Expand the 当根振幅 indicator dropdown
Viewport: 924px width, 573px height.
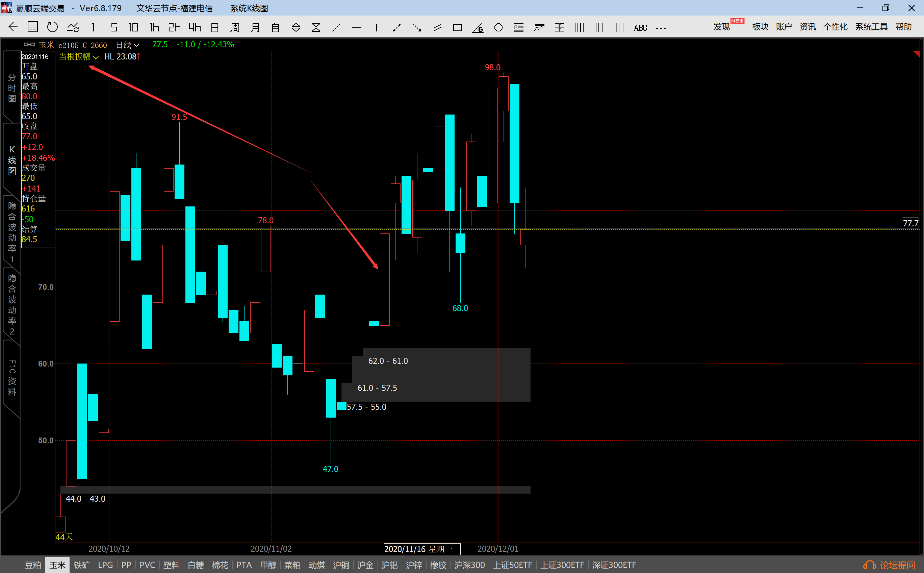[79, 57]
